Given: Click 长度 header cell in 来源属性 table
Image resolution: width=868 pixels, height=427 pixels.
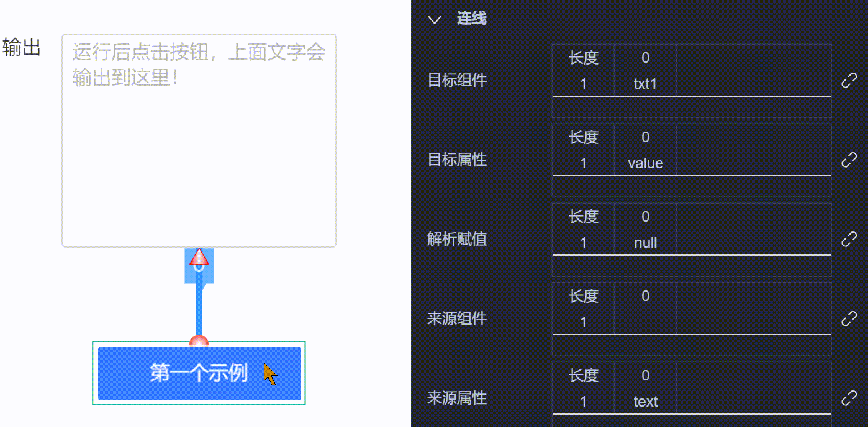Looking at the screenshot, I should [583, 375].
